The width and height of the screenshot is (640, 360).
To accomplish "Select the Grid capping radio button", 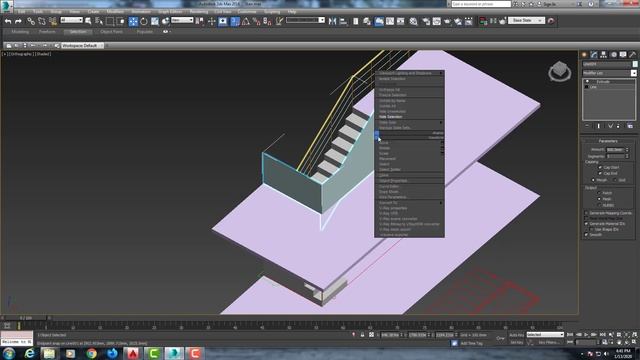I will coord(615,180).
